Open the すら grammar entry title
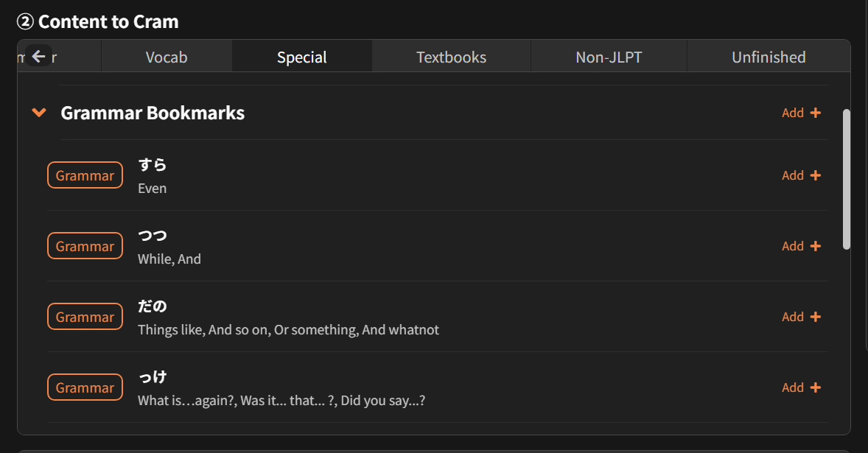This screenshot has height=453, width=868. [153, 164]
